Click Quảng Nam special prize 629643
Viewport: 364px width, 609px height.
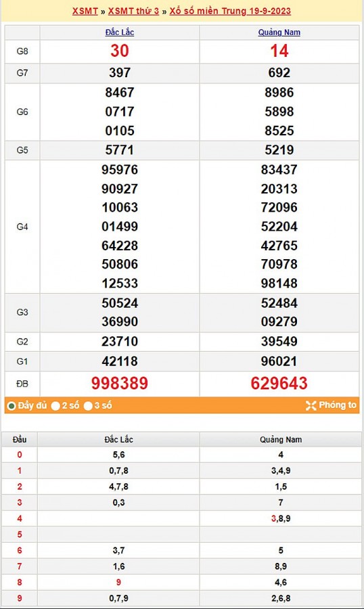279,384
